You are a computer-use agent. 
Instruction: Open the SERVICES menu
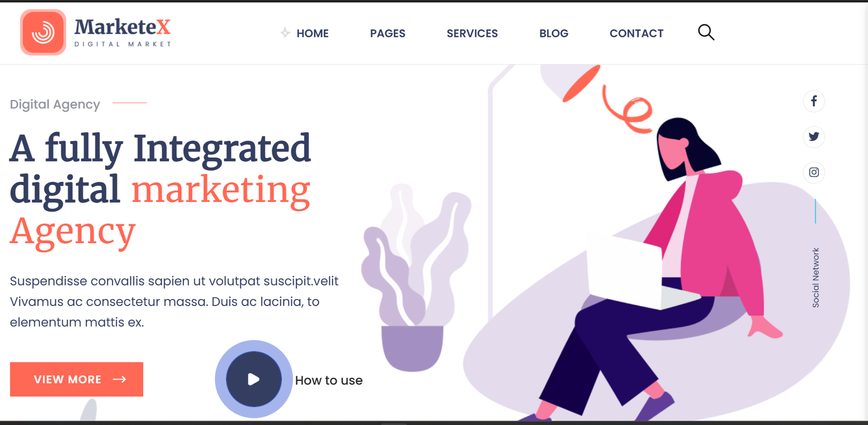(472, 34)
